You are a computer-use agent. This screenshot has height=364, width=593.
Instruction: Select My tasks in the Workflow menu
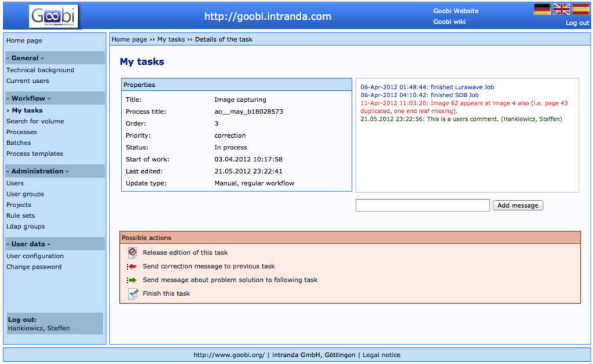pos(27,111)
